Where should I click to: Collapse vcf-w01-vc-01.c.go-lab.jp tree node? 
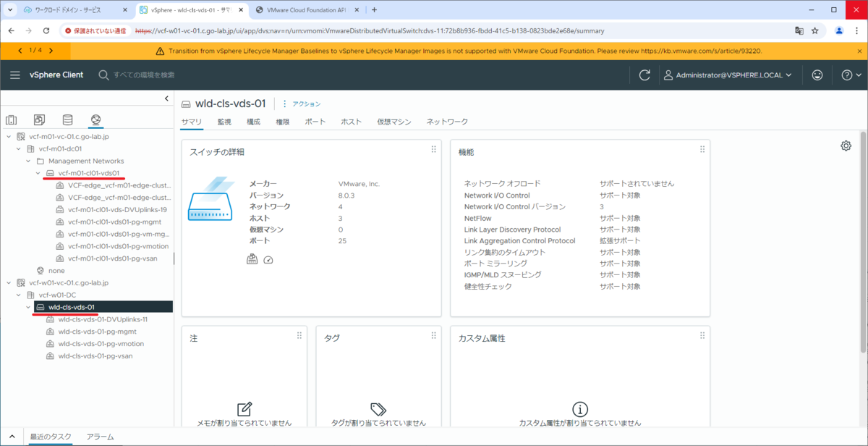[9, 283]
